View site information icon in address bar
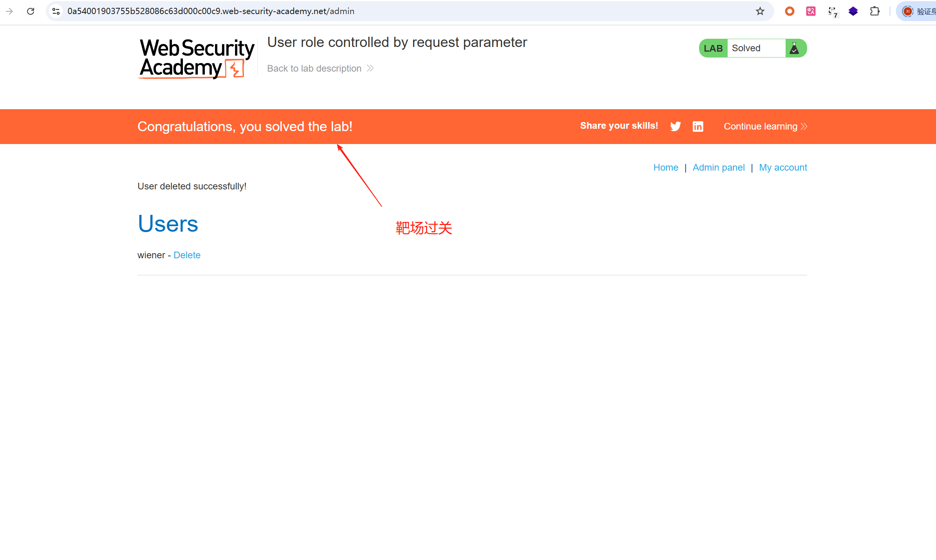 [x=56, y=11]
